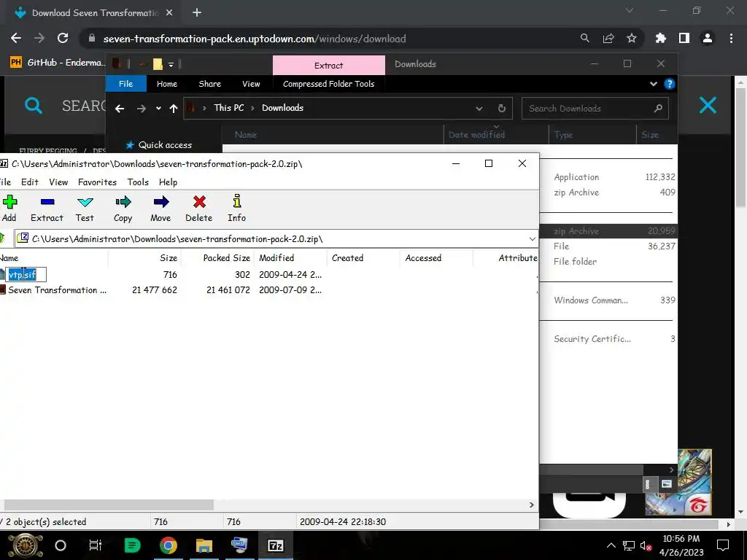
Task: Sort 7-Zip list by Modified column
Action: point(291,258)
